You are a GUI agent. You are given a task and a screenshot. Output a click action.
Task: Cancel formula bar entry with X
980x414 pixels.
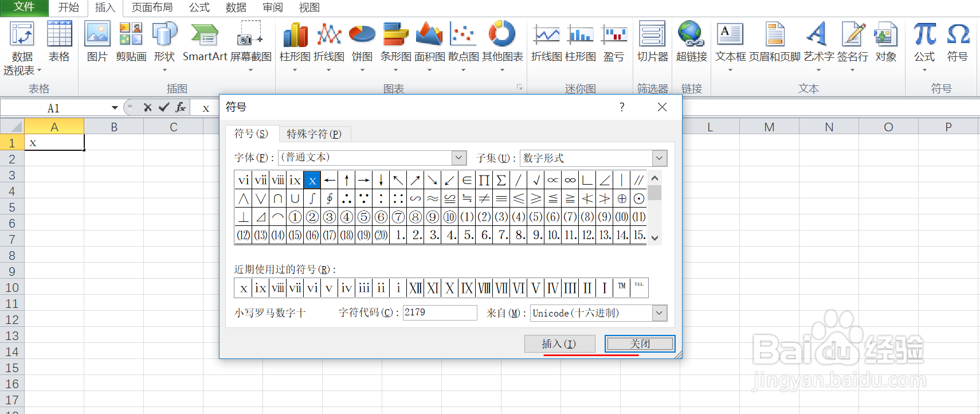tap(147, 107)
